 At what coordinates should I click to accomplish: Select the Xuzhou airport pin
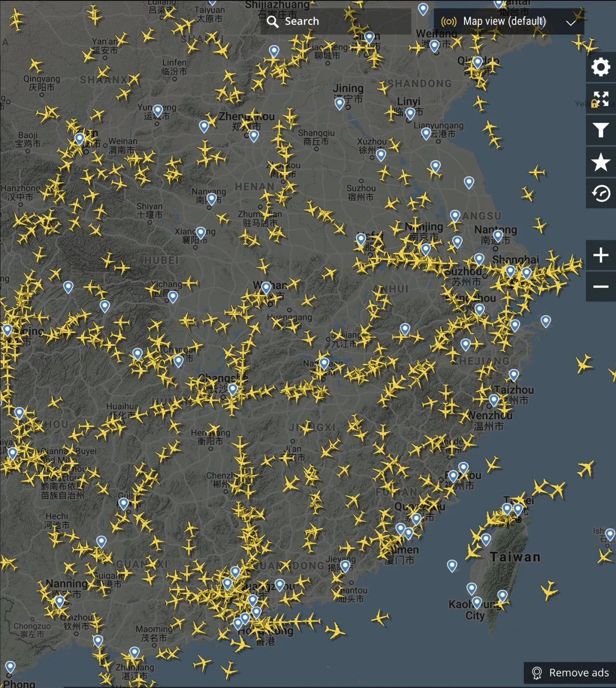coord(381,155)
